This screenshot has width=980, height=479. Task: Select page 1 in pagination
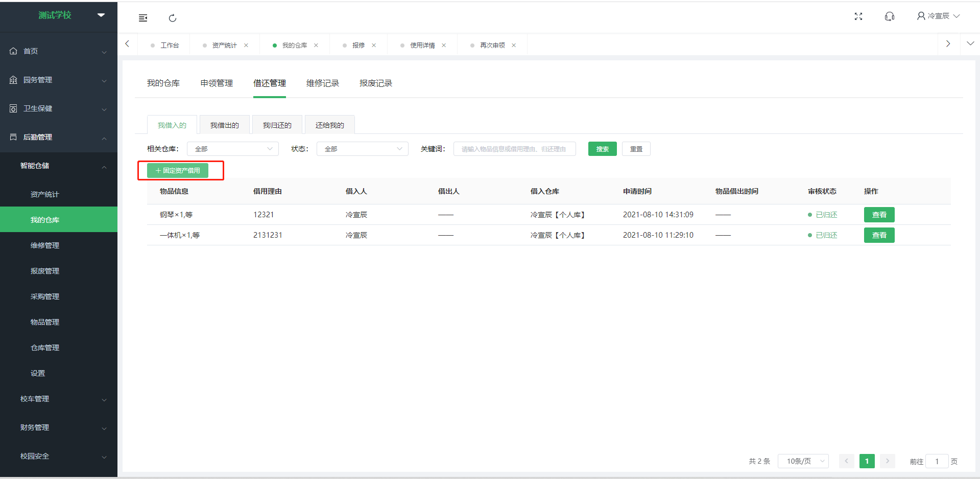coord(867,461)
